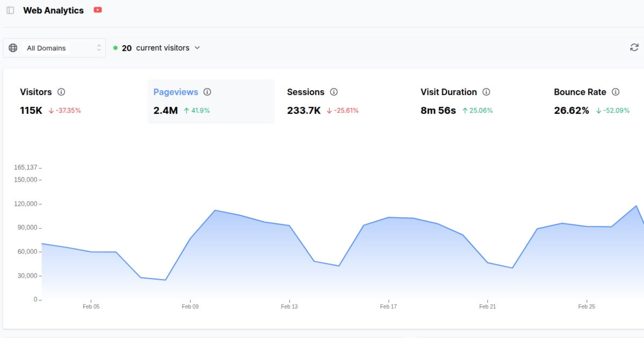This screenshot has height=338, width=644.
Task: Toggle the sidebar panel icon top left
Action: click(x=9, y=10)
